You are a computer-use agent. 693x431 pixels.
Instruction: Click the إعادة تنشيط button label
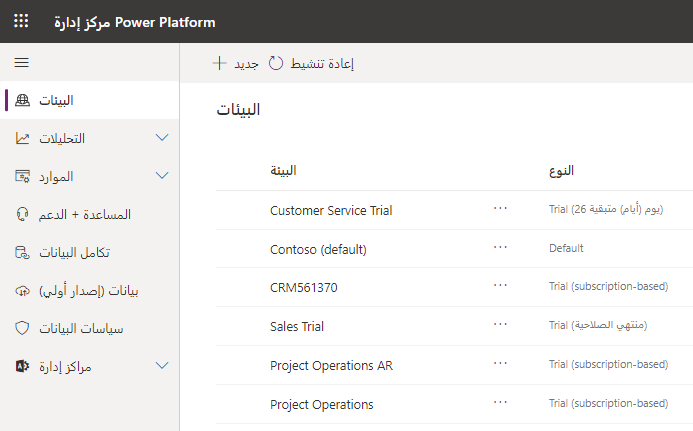[x=322, y=64]
